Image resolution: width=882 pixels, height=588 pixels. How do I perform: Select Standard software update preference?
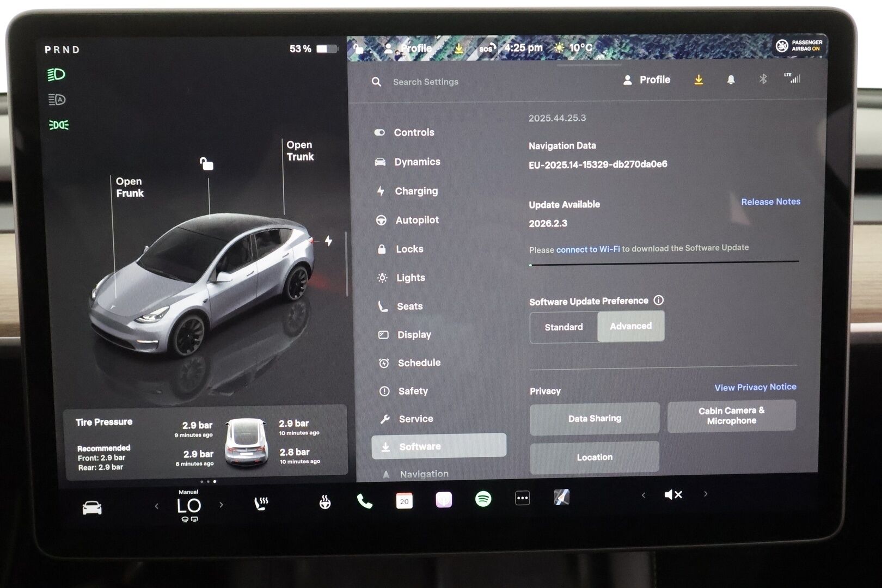point(563,327)
